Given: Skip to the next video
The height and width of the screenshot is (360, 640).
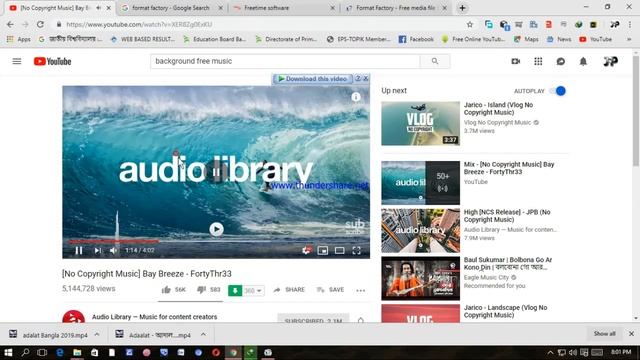Looking at the screenshot, I should [98, 250].
